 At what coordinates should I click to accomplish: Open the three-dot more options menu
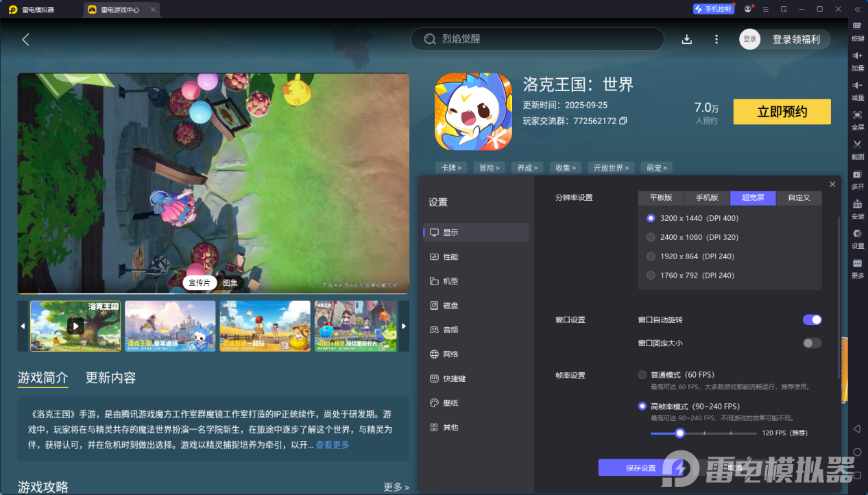716,39
